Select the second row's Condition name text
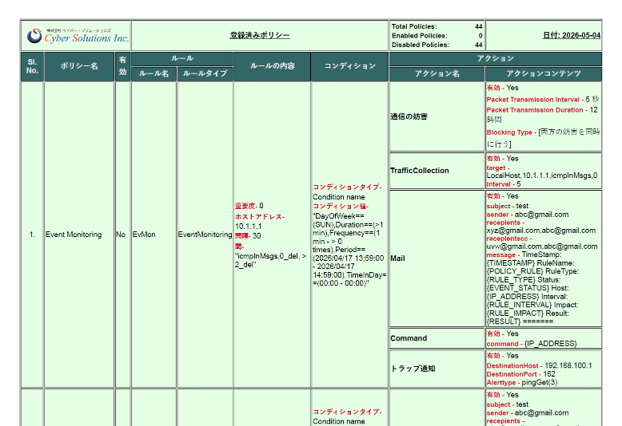This screenshot has width=622, height=426. click(x=339, y=422)
